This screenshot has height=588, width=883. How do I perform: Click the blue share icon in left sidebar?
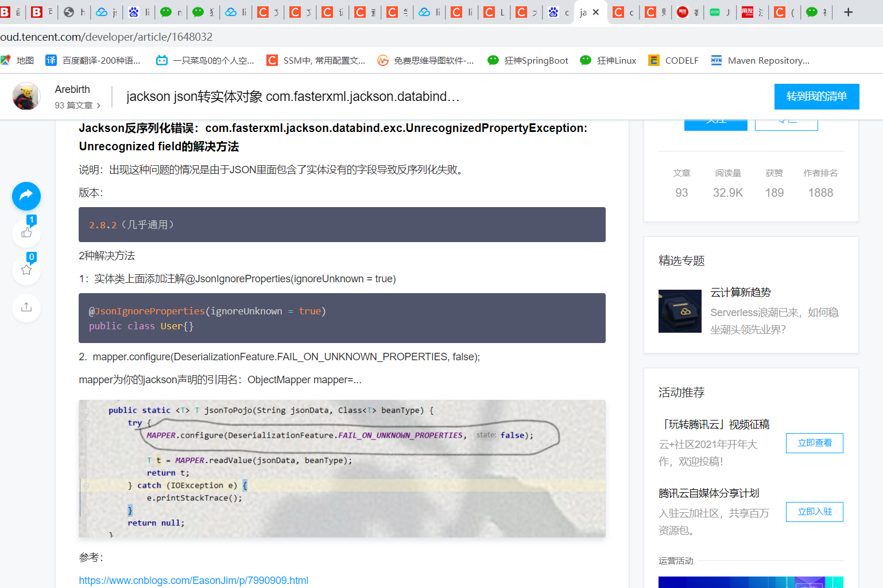click(x=26, y=196)
